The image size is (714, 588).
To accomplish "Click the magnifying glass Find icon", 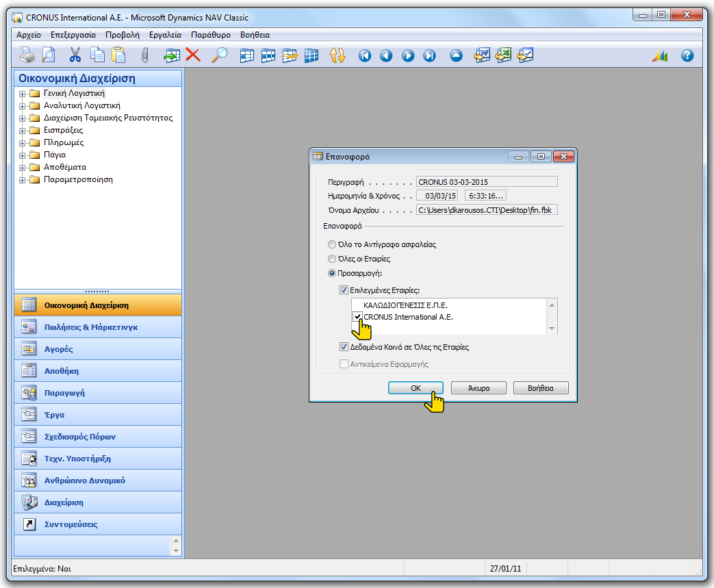I will pyautogui.click(x=220, y=55).
